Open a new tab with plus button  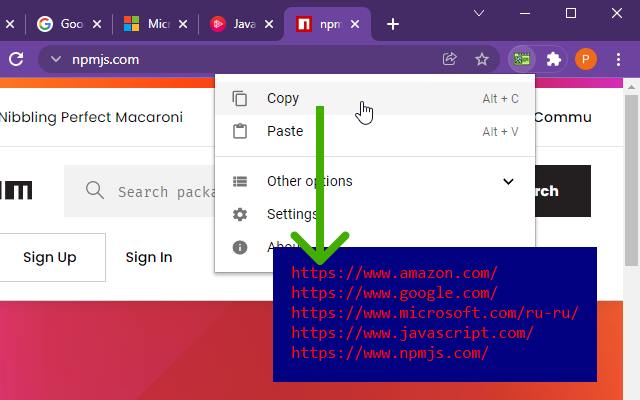click(x=393, y=24)
